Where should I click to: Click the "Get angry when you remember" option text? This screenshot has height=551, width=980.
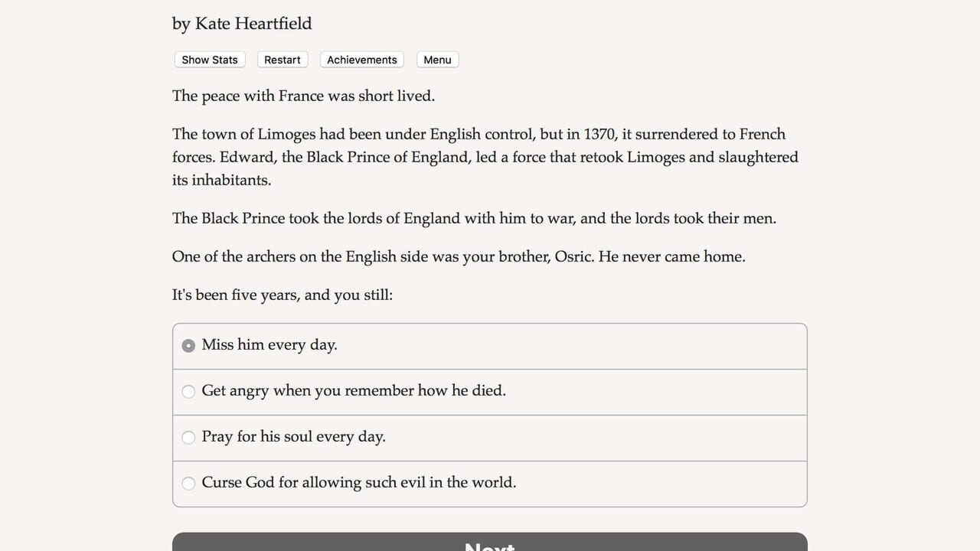pos(354,391)
